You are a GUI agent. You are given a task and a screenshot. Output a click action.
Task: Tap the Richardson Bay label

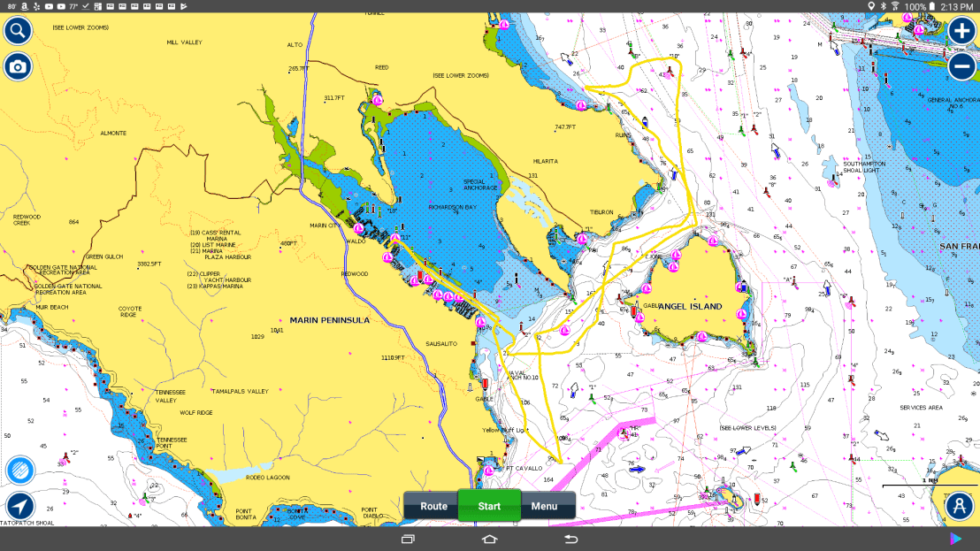(x=453, y=207)
